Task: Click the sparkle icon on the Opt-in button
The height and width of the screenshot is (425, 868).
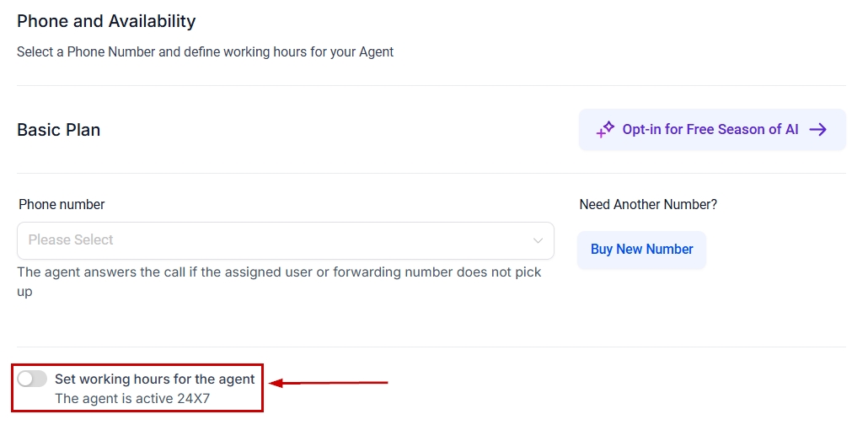Action: (x=605, y=130)
